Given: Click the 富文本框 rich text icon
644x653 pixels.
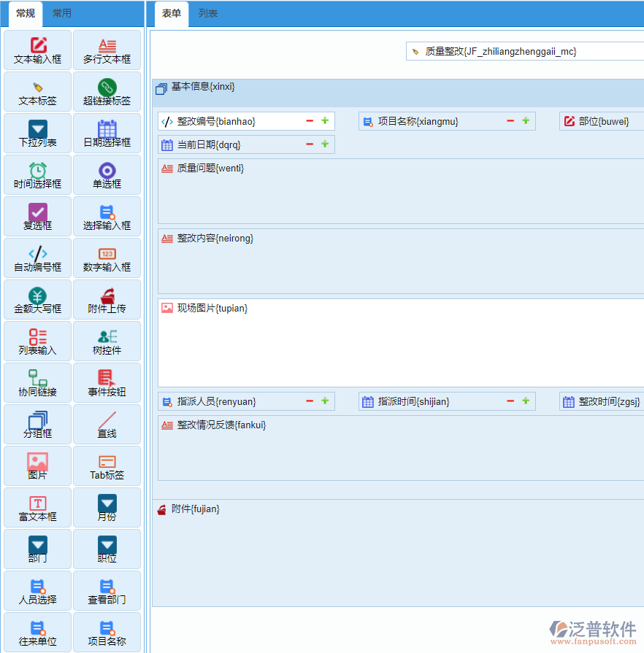Looking at the screenshot, I should point(37,507).
